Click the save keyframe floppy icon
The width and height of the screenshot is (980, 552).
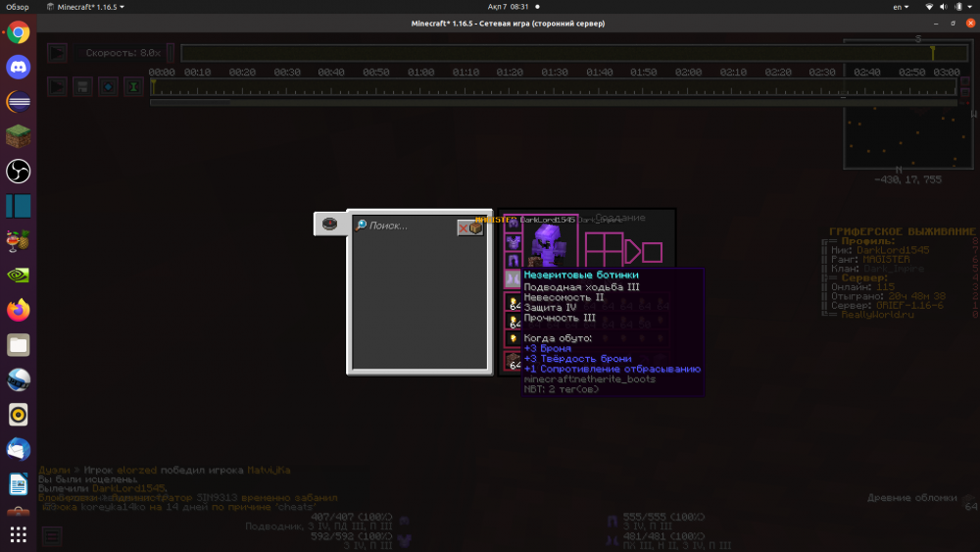[x=82, y=86]
